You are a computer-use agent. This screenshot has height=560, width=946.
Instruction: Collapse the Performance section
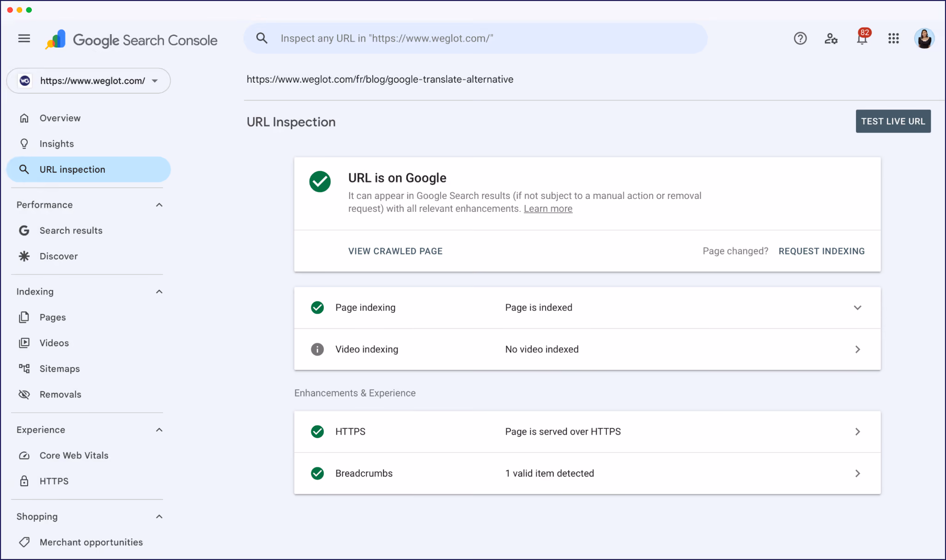pyautogui.click(x=159, y=205)
